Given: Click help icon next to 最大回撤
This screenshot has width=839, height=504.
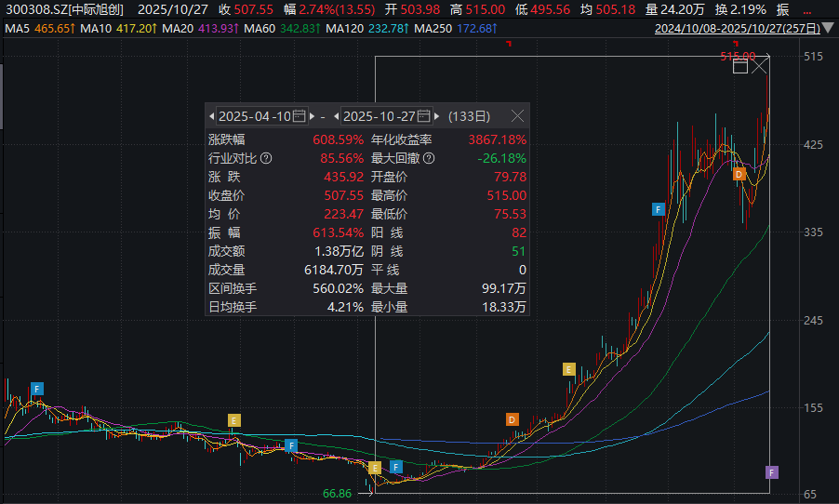Looking at the screenshot, I should [429, 158].
